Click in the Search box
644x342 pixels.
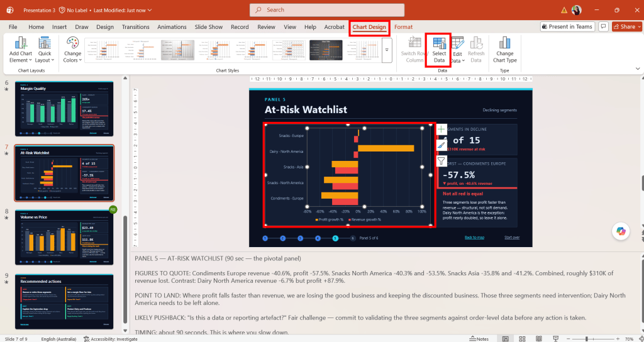tap(327, 10)
